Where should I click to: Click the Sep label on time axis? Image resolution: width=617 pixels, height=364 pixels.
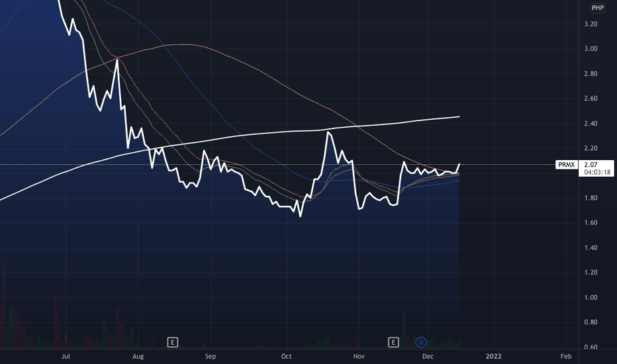[211, 357]
